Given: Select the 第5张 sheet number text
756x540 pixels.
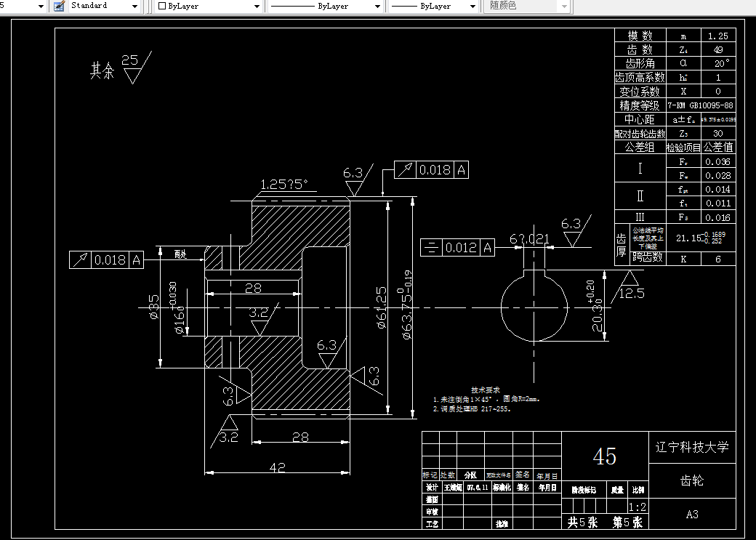Looking at the screenshot, I should coord(627,522).
